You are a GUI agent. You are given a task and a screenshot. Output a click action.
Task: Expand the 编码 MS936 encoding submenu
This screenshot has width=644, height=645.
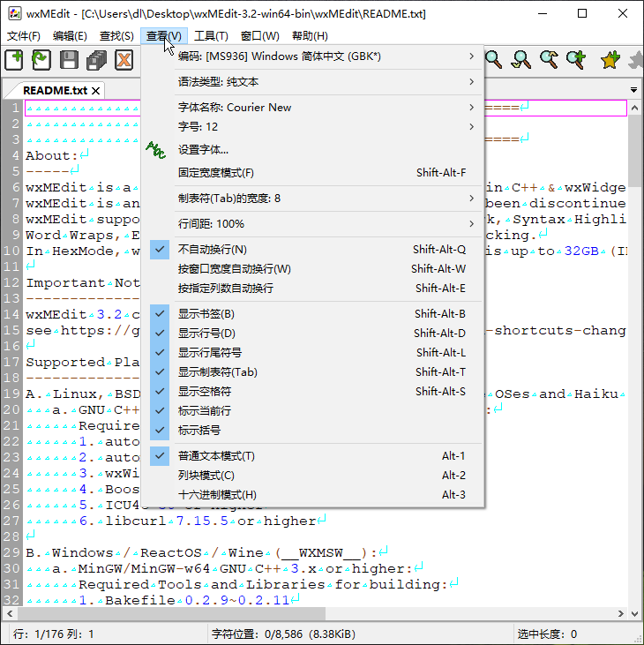(311, 56)
